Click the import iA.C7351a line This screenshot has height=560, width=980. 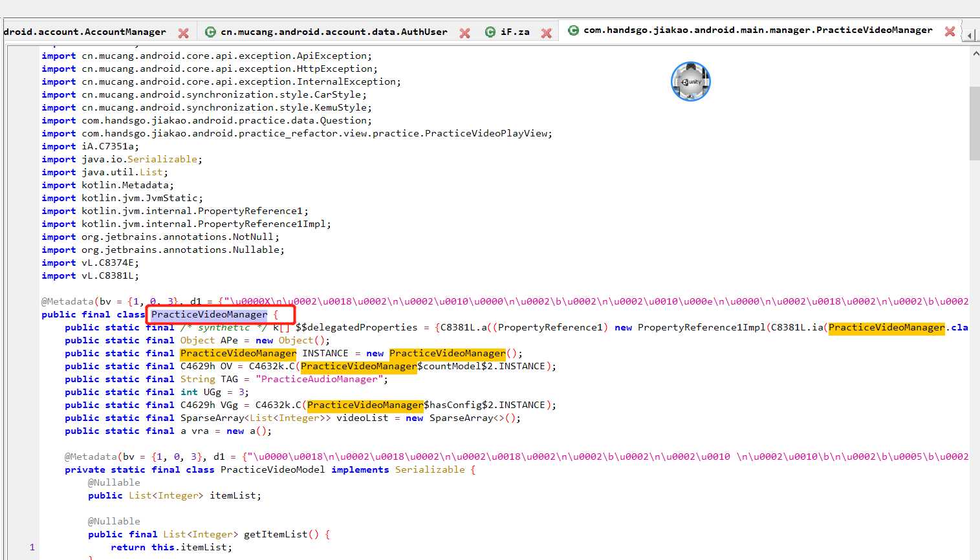(x=91, y=146)
